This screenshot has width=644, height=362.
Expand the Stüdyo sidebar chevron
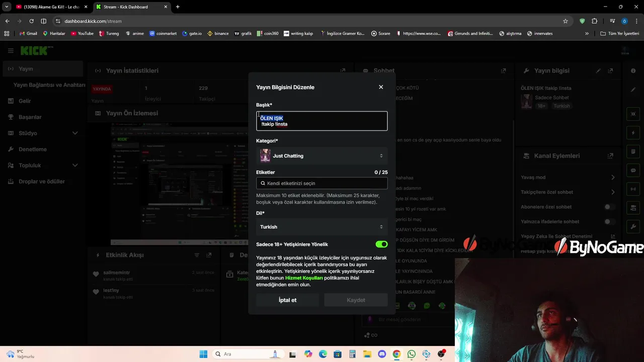(x=75, y=133)
